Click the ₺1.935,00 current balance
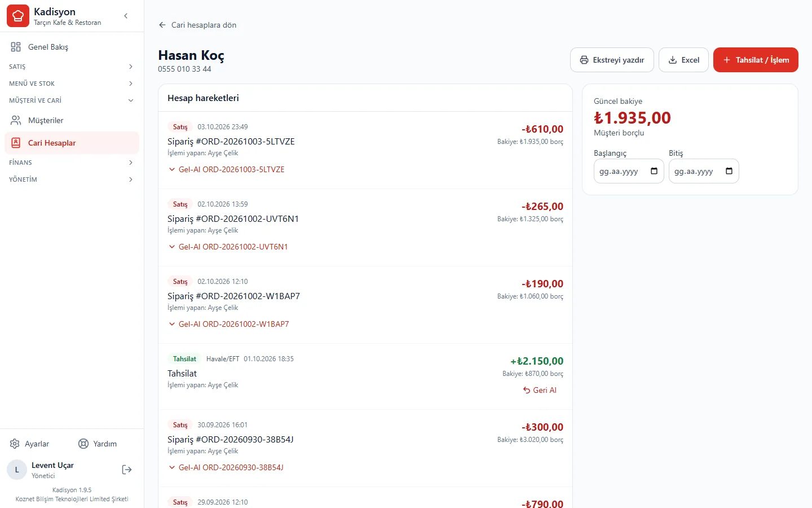The width and height of the screenshot is (812, 508). pyautogui.click(x=632, y=118)
